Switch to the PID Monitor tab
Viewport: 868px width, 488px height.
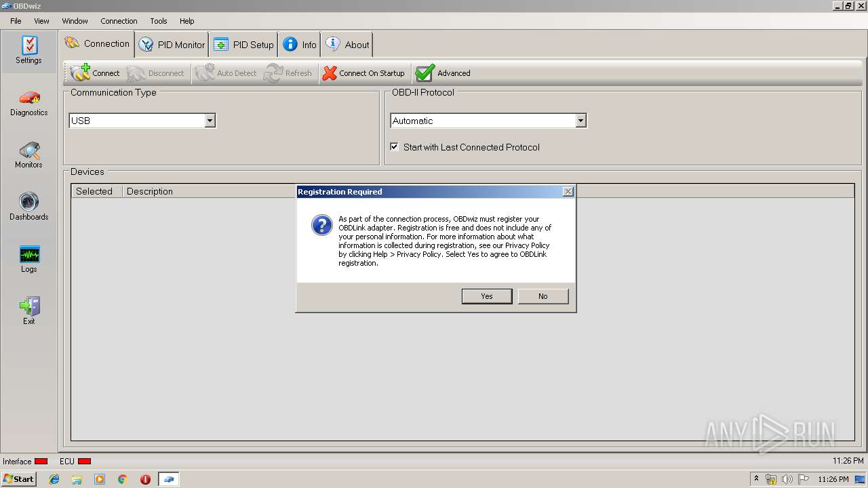pyautogui.click(x=172, y=45)
